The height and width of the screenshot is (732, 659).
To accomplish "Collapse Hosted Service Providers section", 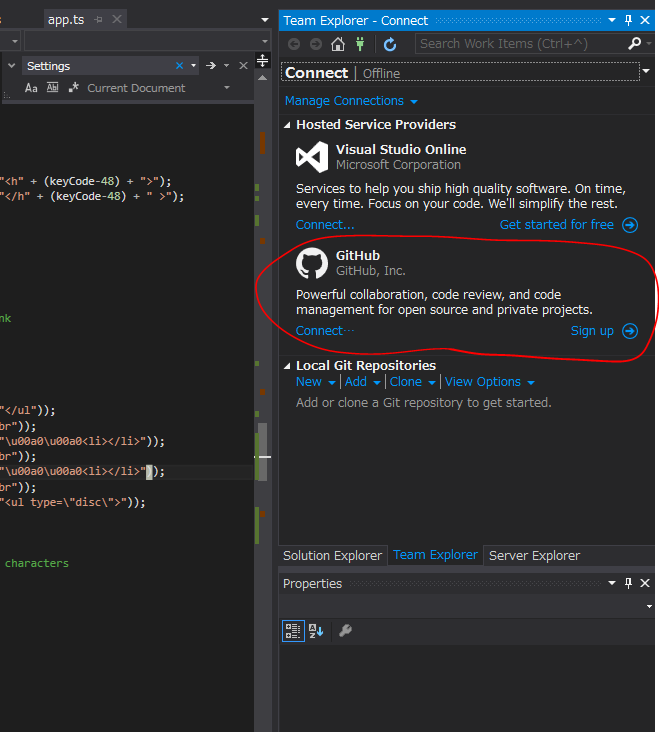I will [287, 125].
